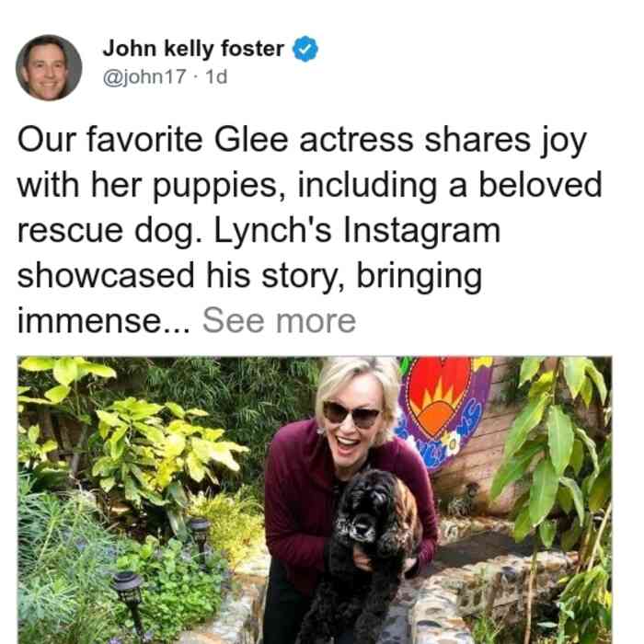The height and width of the screenshot is (644, 644).
Task: Click the word Instagram in the post
Action: click(x=421, y=231)
